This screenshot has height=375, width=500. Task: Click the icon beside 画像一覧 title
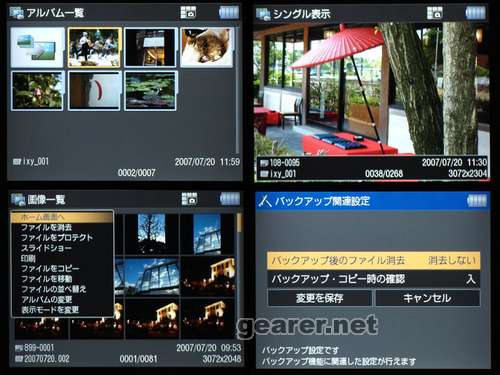click(18, 199)
